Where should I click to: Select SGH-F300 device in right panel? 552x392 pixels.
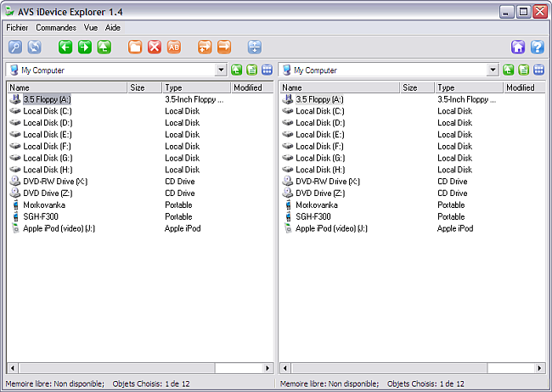313,216
